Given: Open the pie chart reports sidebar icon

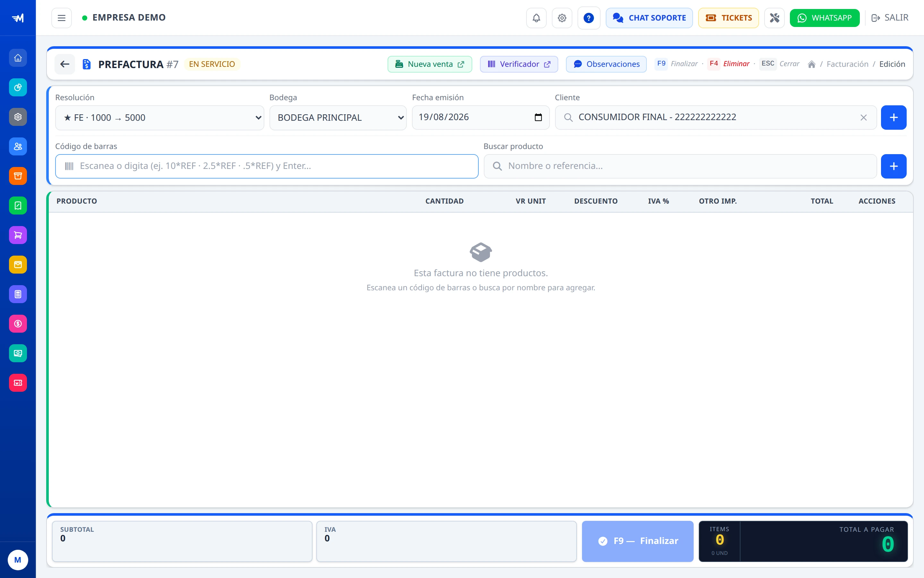Looking at the screenshot, I should [18, 88].
